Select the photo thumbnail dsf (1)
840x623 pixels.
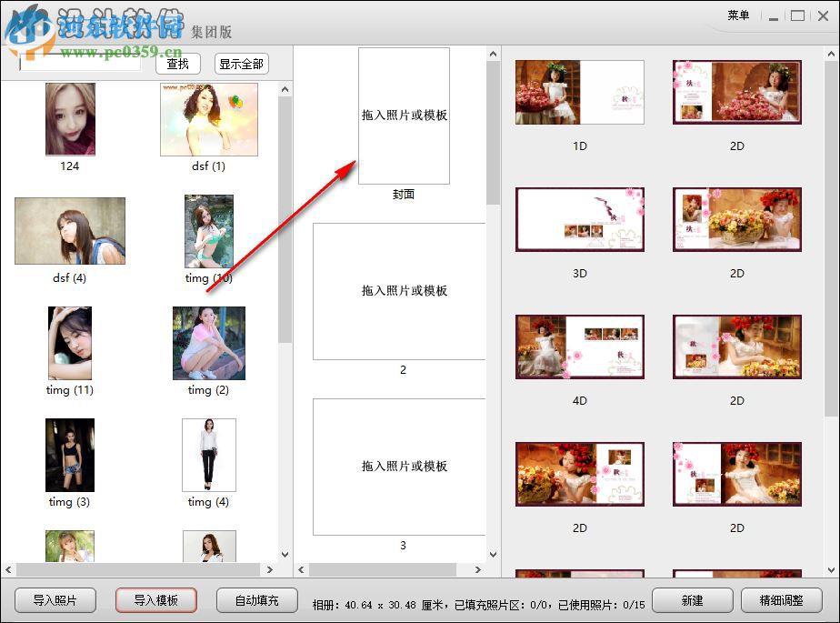tap(209, 118)
